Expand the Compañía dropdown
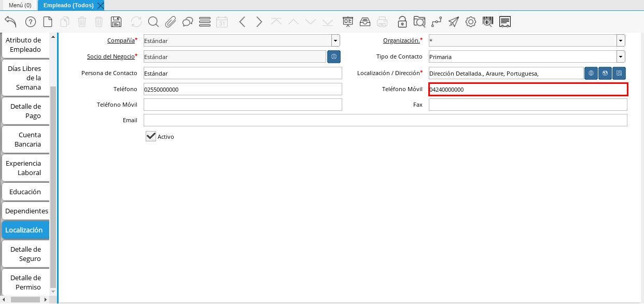Image resolution: width=644 pixels, height=304 pixels. pyautogui.click(x=335, y=40)
